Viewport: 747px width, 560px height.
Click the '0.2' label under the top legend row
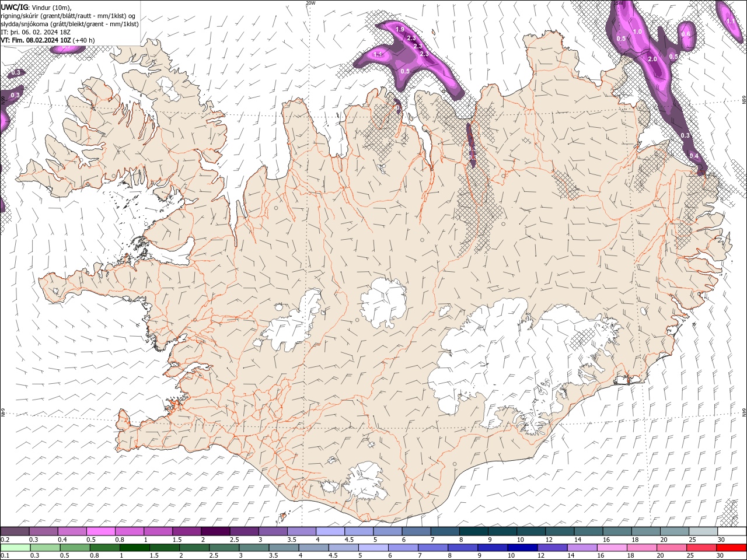point(4,540)
